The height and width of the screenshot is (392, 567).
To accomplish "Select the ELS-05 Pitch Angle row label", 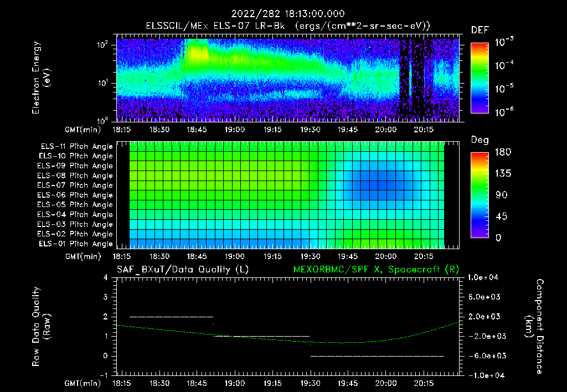I will coord(75,205).
